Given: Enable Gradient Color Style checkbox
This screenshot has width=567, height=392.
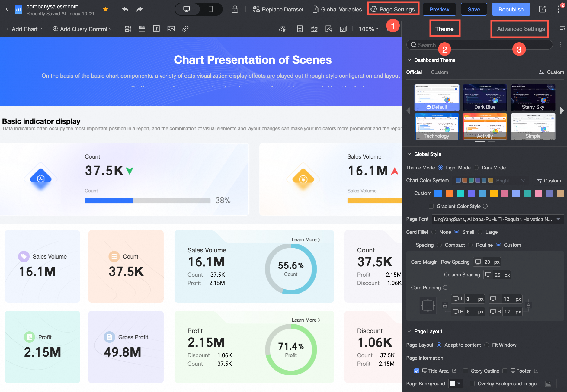Looking at the screenshot, I should tap(431, 206).
